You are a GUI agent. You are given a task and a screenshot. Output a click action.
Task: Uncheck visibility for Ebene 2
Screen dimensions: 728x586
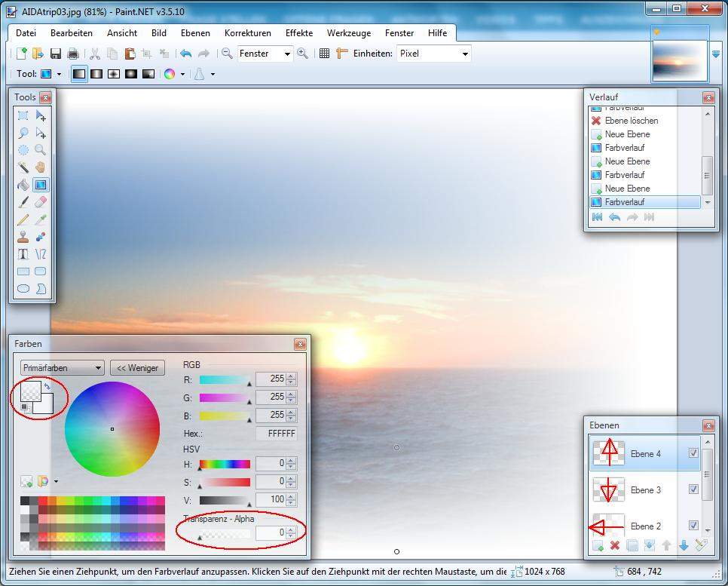pyautogui.click(x=693, y=526)
